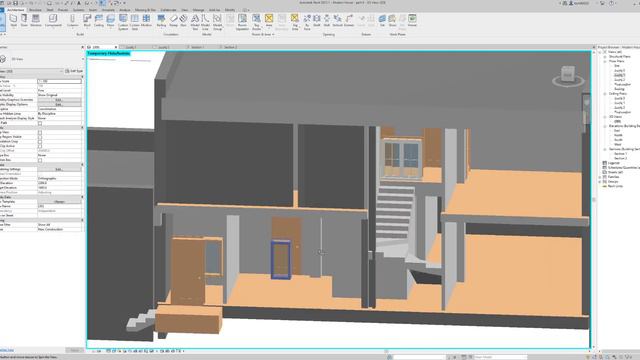This screenshot has width=640, height=360.
Task: Expand Floor Plans in Project Browser
Action: pyautogui.click(x=605, y=61)
